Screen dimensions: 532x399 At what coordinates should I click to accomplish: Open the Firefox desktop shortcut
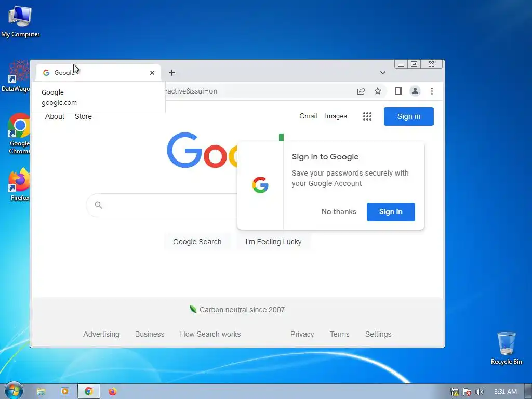tap(19, 184)
